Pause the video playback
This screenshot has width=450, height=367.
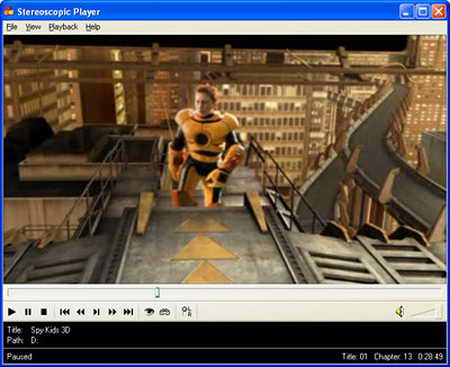tap(28, 312)
